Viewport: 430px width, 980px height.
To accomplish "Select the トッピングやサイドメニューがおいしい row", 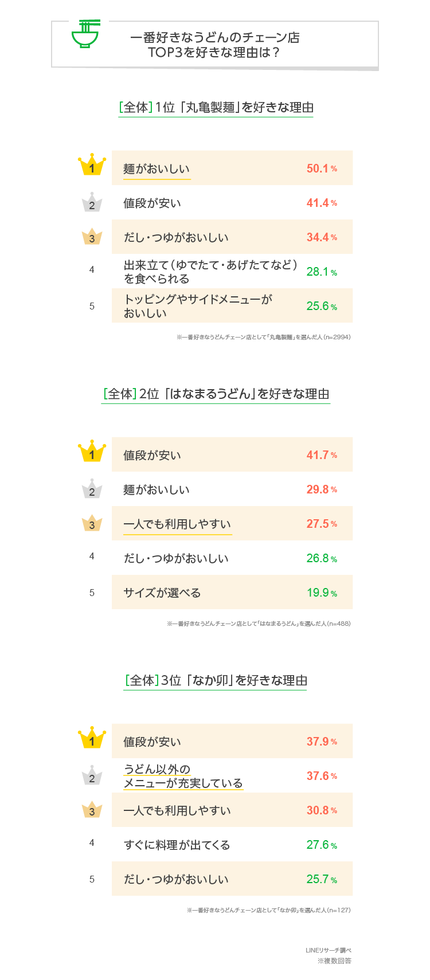I will [232, 305].
